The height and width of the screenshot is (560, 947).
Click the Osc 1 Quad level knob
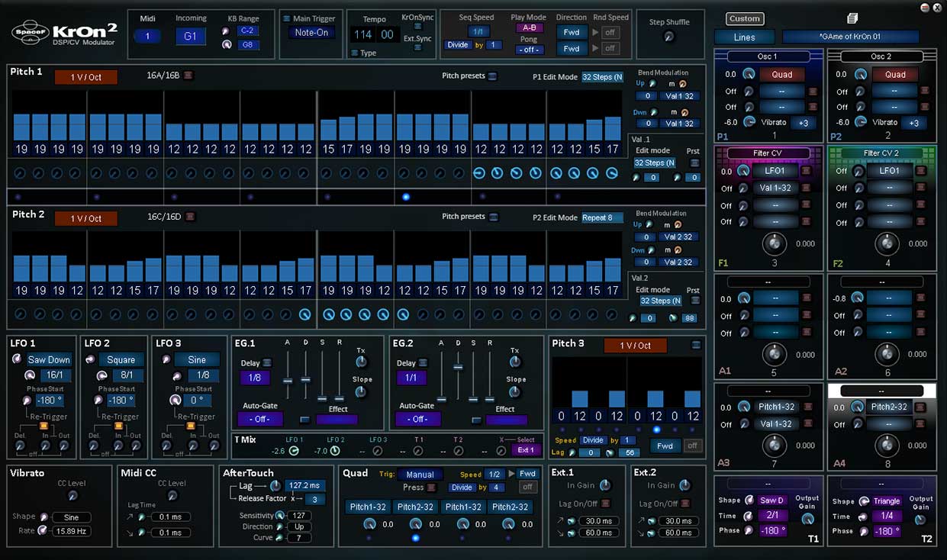point(749,74)
